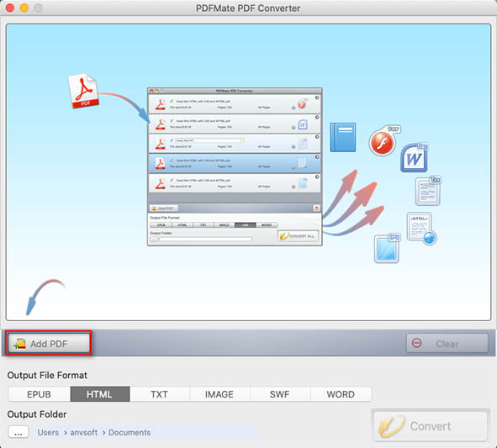This screenshot has width=497, height=448.
Task: Start conversion with the Convert button
Action: pyautogui.click(x=431, y=426)
